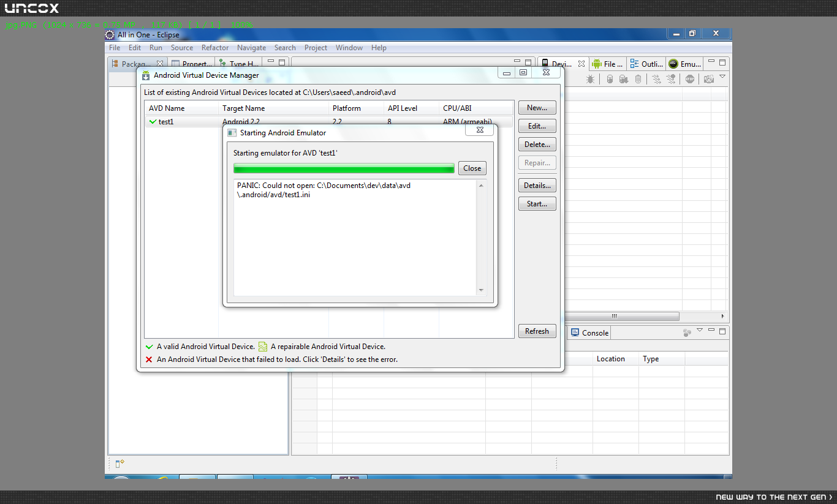
Task: Open the Devices view menu triangle
Action: click(x=722, y=77)
